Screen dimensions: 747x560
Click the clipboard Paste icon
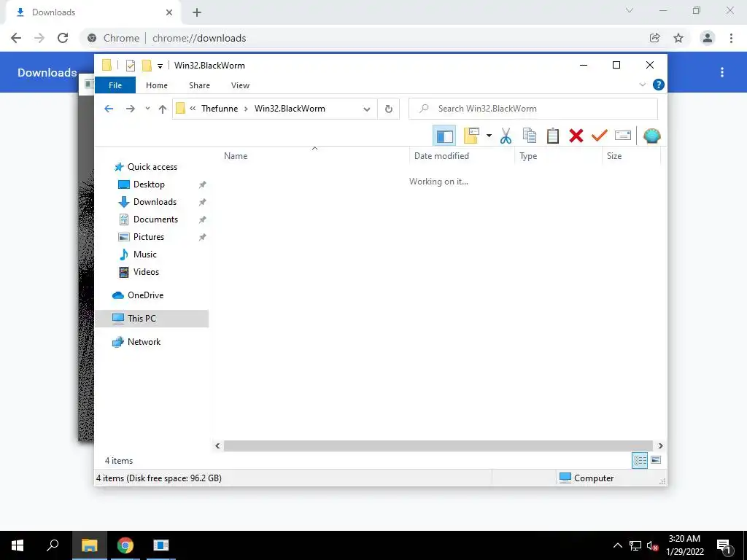pyautogui.click(x=553, y=136)
